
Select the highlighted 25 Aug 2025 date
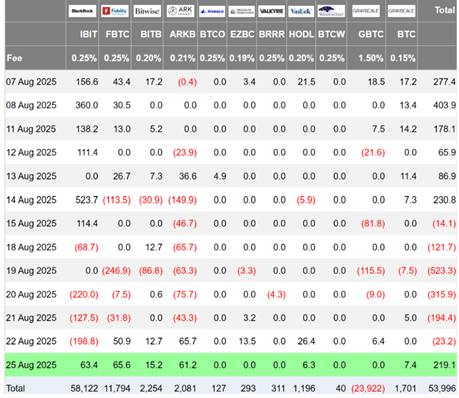(x=31, y=365)
